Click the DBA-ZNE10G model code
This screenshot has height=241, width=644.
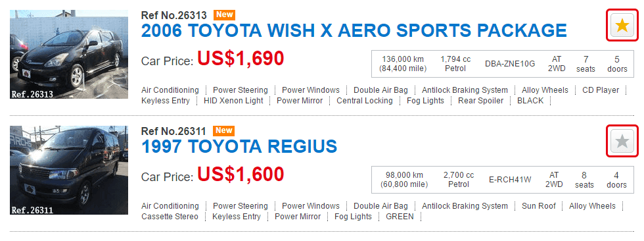(510, 64)
